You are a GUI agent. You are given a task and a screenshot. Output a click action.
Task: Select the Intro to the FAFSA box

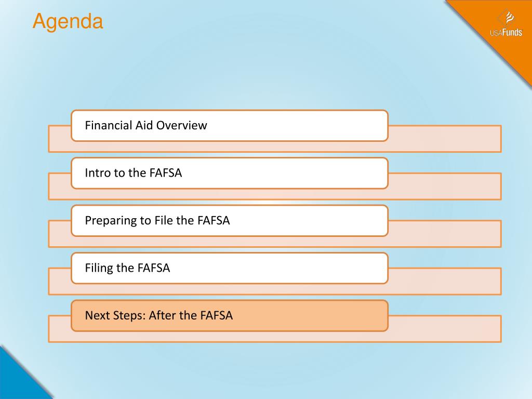tap(229, 173)
